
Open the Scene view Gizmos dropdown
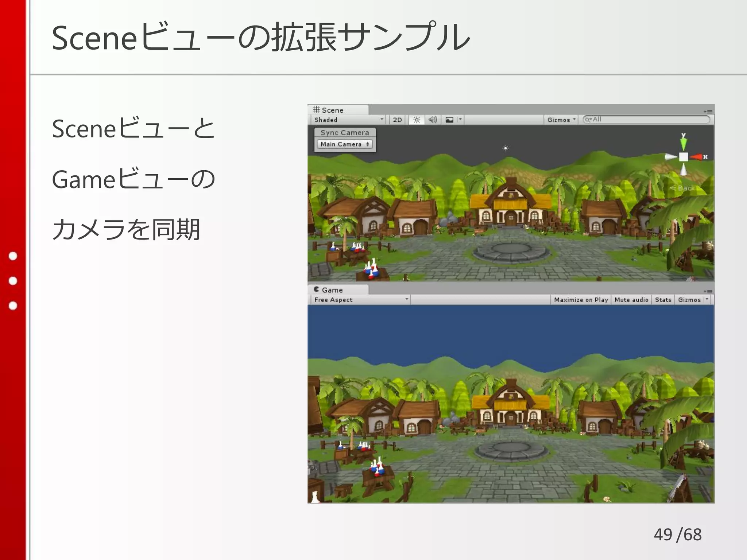(x=561, y=120)
